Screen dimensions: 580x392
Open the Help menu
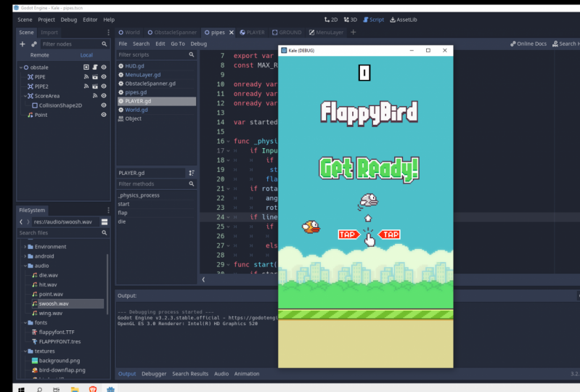109,20
